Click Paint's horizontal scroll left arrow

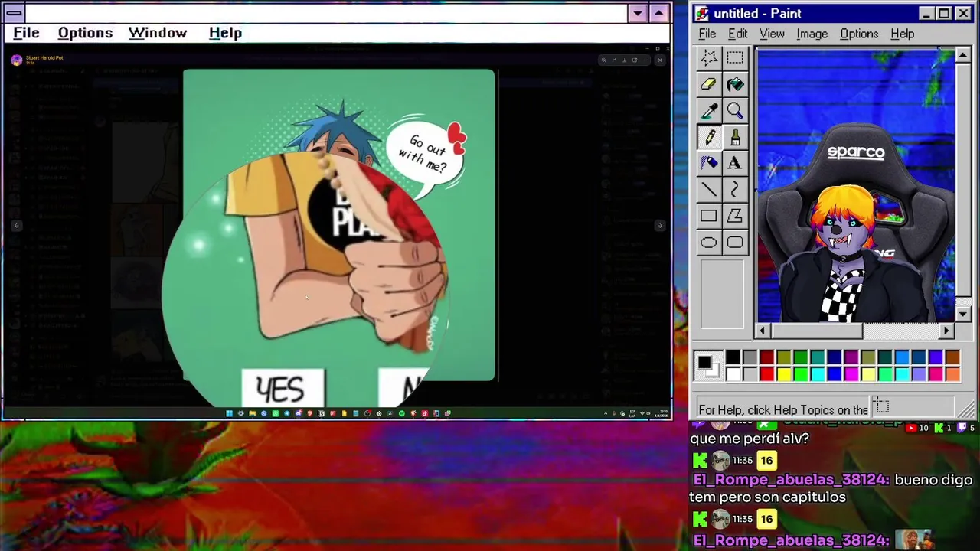[763, 331]
